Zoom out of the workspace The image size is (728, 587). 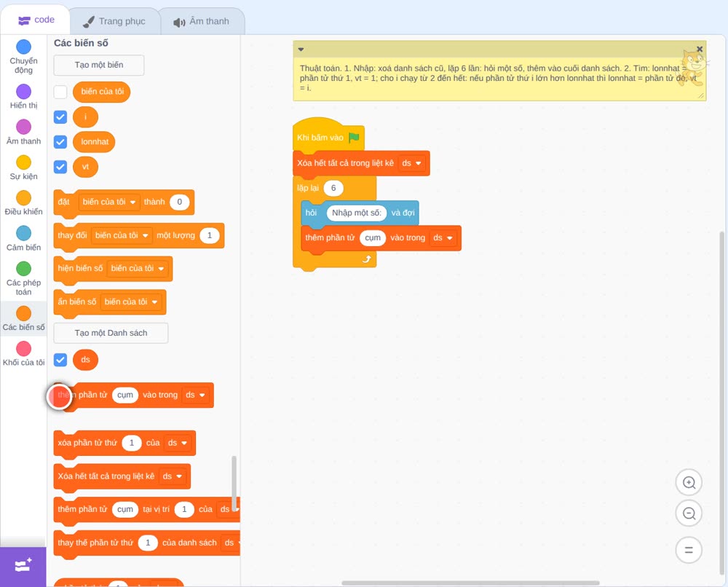point(689,513)
